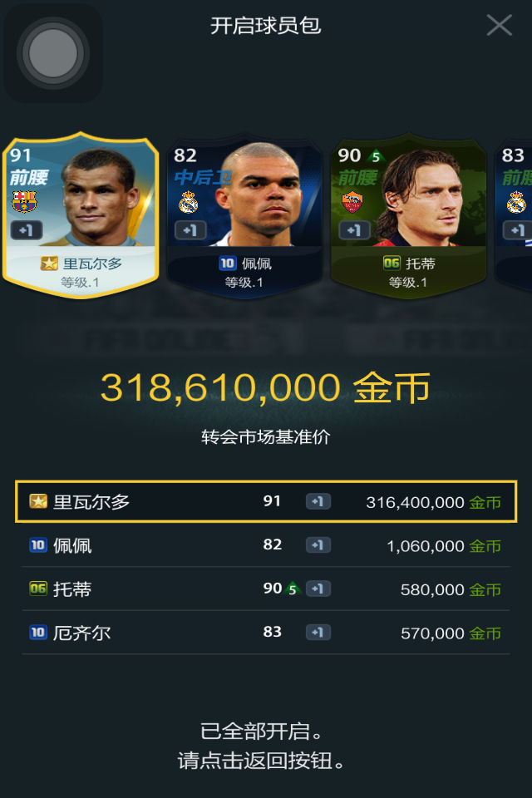Select the 托蒂 row in price list
Image resolution: width=532 pixels, height=798 pixels.
[266, 589]
